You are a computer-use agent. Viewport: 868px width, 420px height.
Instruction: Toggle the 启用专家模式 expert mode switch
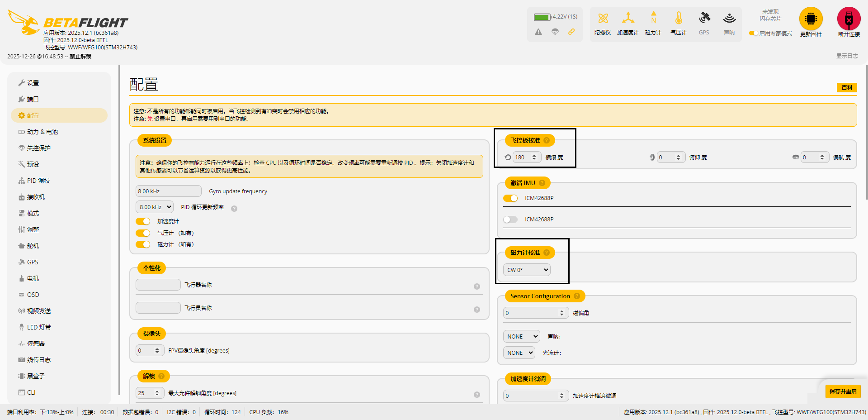click(x=754, y=33)
